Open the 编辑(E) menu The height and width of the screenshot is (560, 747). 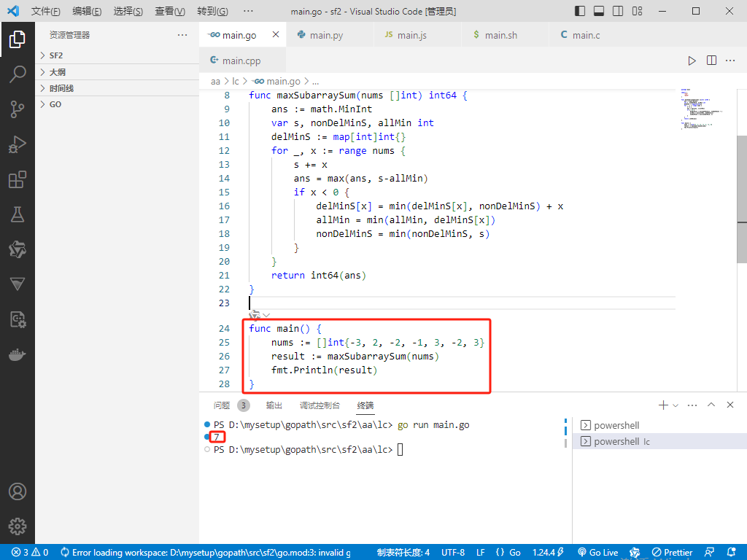pos(88,11)
